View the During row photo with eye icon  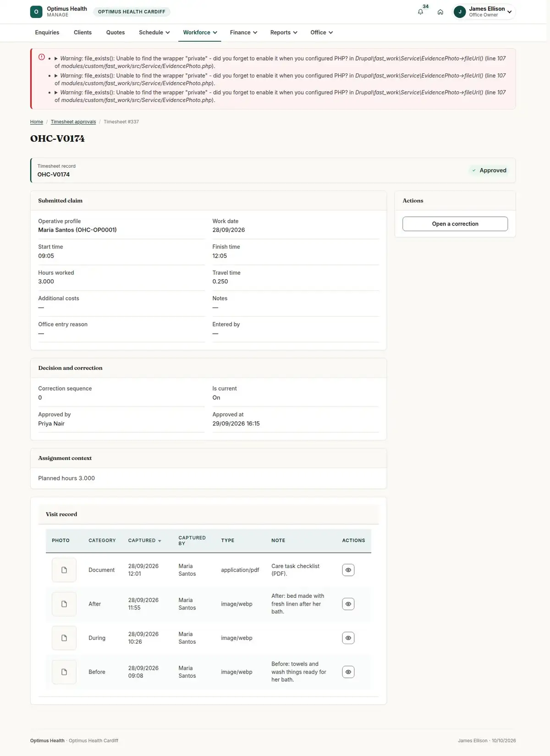348,638
